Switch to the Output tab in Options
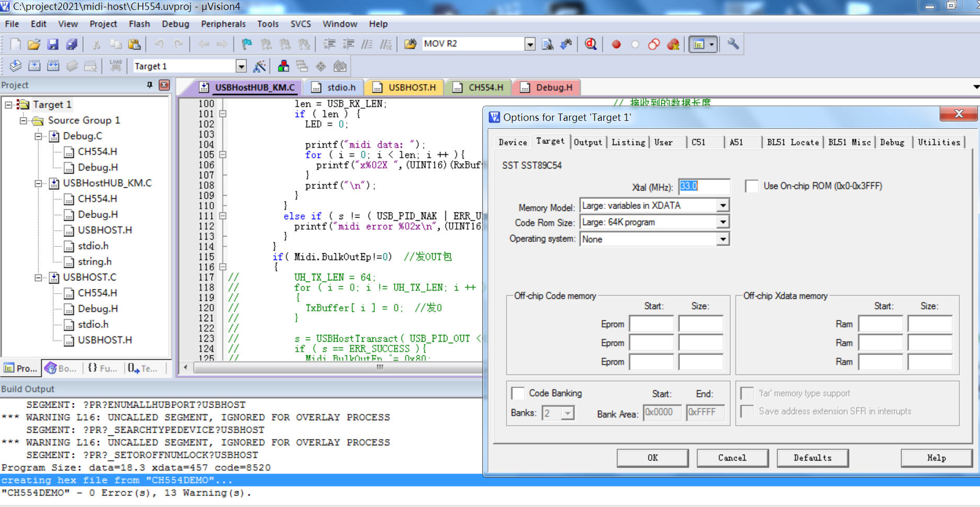 (x=588, y=142)
